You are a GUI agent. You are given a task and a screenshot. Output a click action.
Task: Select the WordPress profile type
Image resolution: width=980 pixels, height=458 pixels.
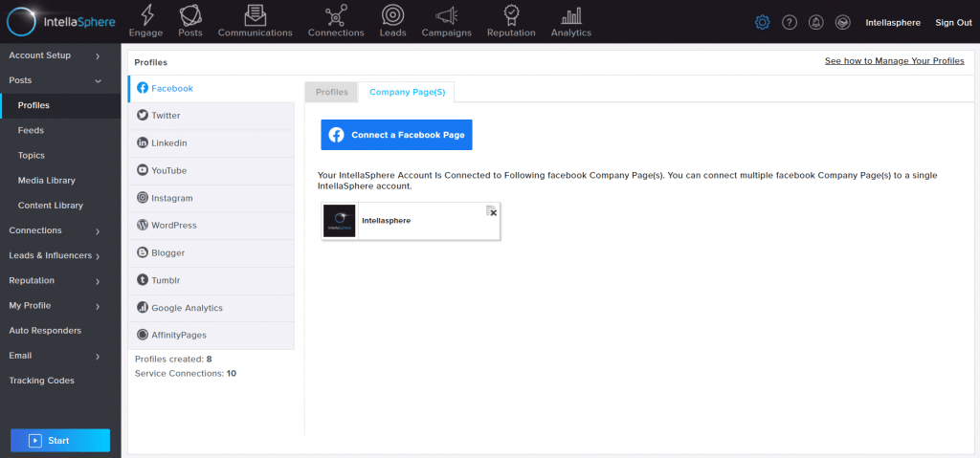pyautogui.click(x=212, y=226)
